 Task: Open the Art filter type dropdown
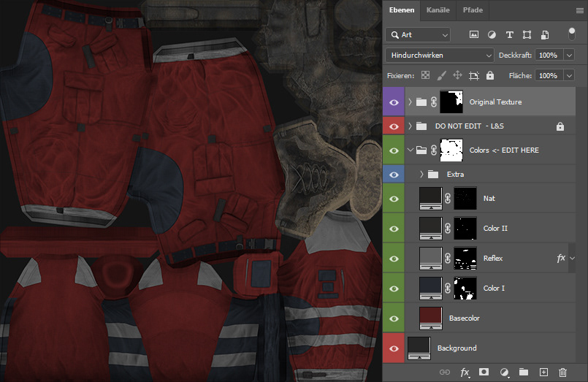point(418,35)
